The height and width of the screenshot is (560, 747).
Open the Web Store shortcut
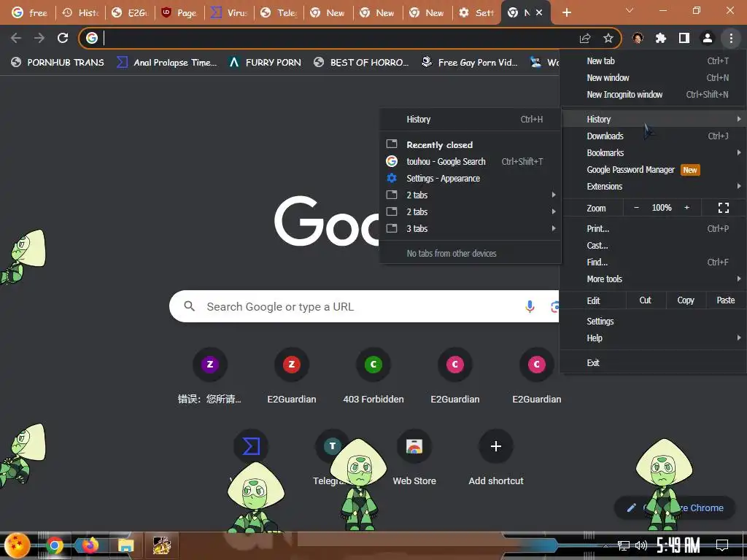point(414,457)
